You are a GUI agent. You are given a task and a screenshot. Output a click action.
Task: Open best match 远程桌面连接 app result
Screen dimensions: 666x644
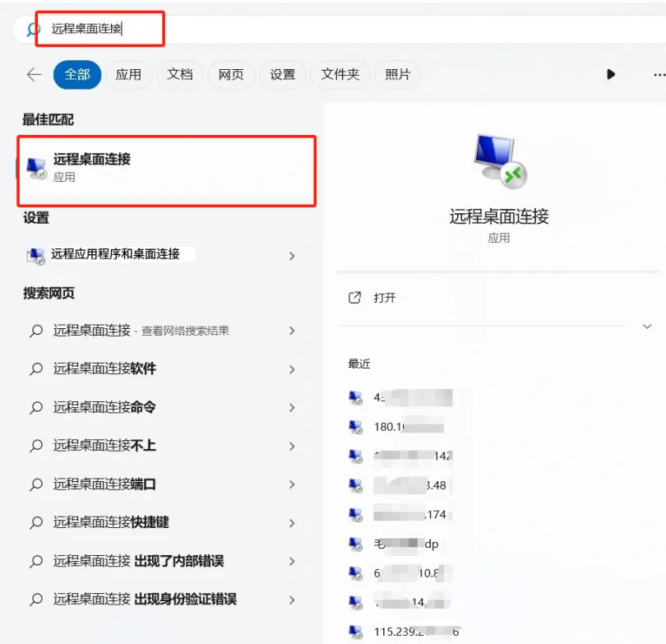click(x=166, y=171)
